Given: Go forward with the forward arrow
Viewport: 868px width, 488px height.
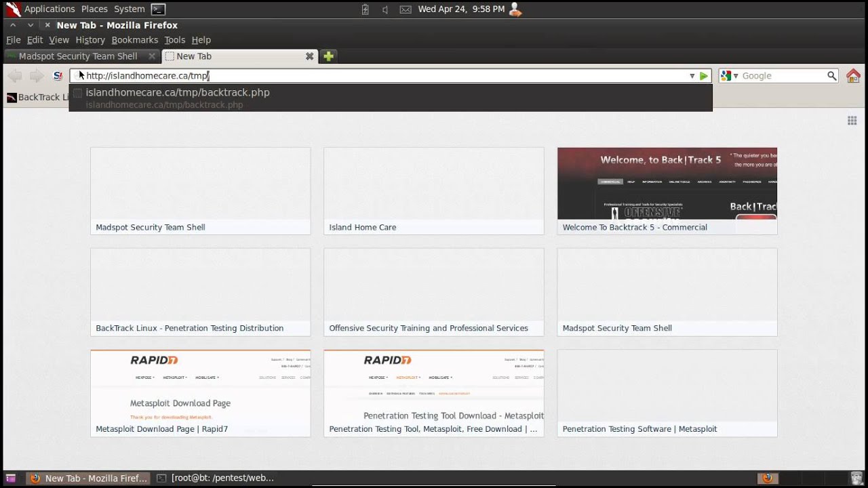Looking at the screenshot, I should pos(37,76).
